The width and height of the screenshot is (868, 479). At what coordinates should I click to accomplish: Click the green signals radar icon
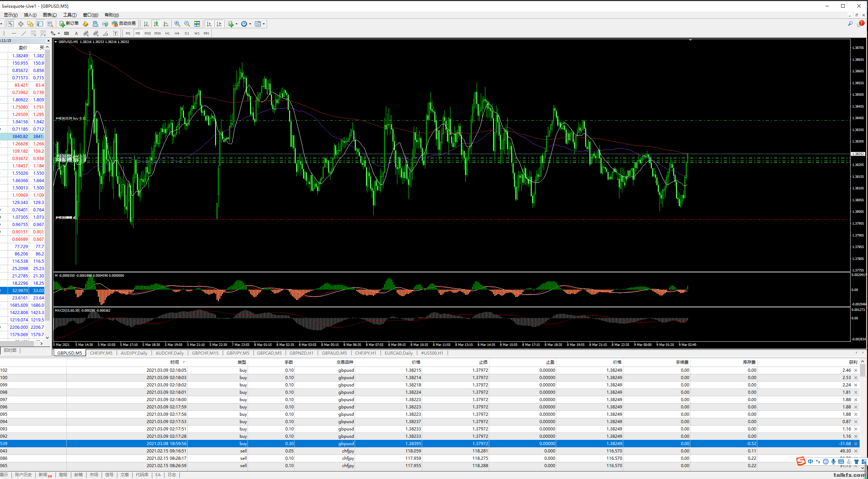pos(105,24)
